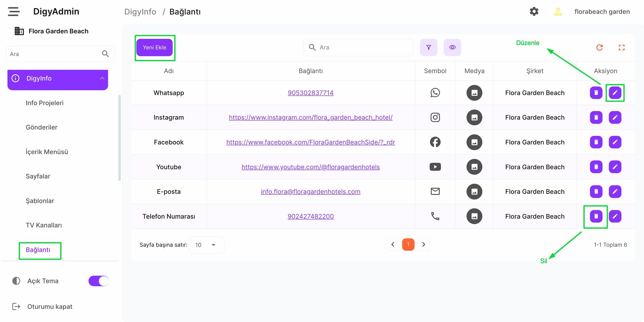Go to next page arrow
Image resolution: width=644 pixels, height=322 pixels.
(x=423, y=244)
